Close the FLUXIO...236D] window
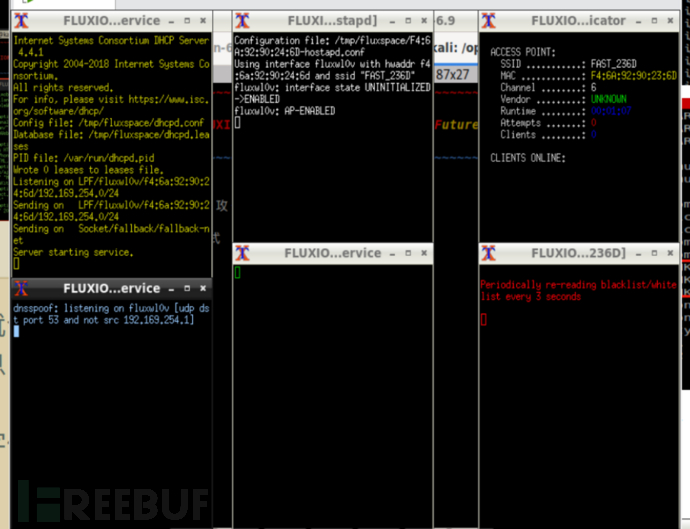Viewport: 690px width, 529px height. pyautogui.click(x=670, y=253)
